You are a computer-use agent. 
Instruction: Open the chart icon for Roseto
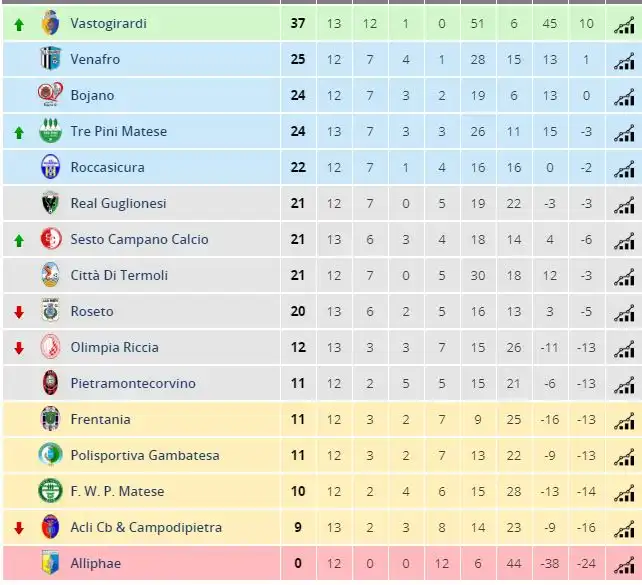click(624, 314)
